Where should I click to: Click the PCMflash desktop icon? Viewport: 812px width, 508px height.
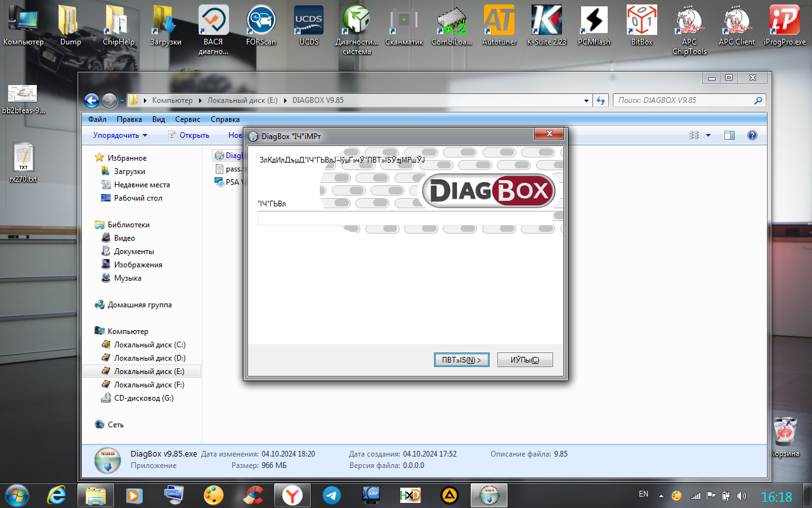(594, 25)
